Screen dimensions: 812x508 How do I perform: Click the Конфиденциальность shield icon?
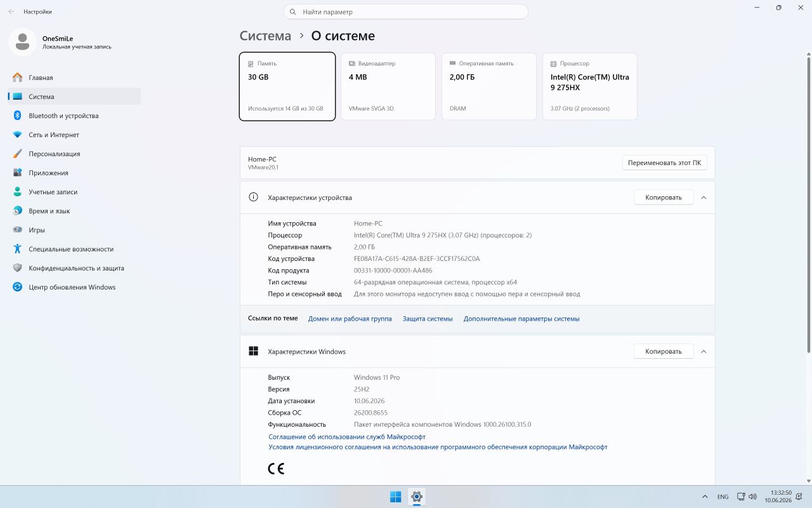(17, 268)
